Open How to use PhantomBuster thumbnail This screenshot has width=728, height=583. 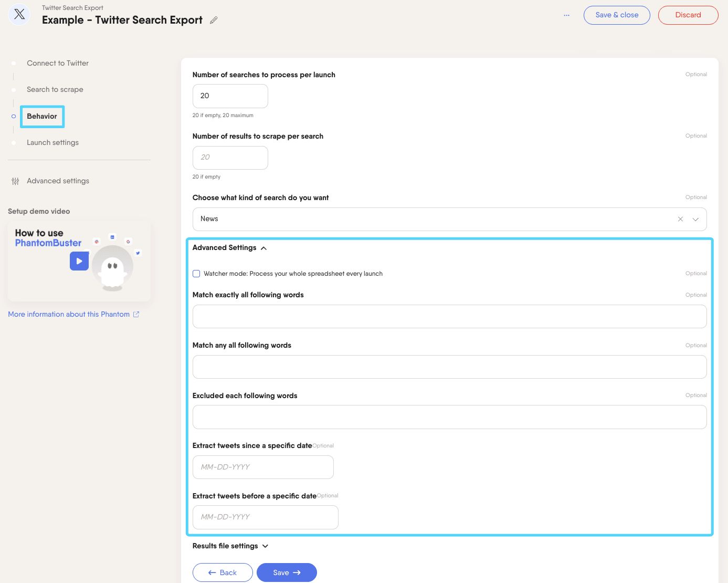pos(79,261)
